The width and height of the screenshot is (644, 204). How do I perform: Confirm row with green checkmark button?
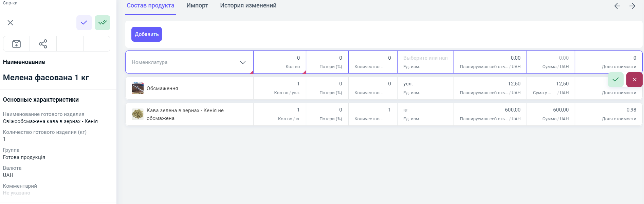[x=615, y=80]
